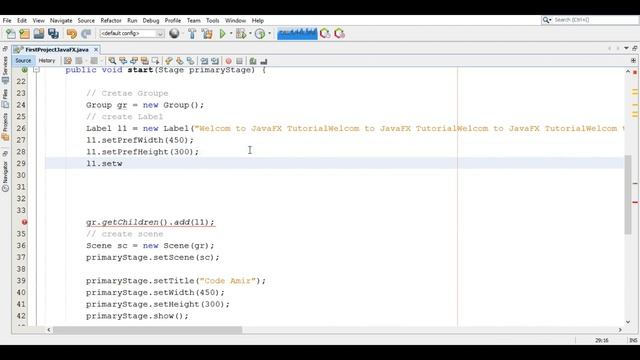Click the Uncomment code icon
This screenshot has width=640, height=360.
264,61
